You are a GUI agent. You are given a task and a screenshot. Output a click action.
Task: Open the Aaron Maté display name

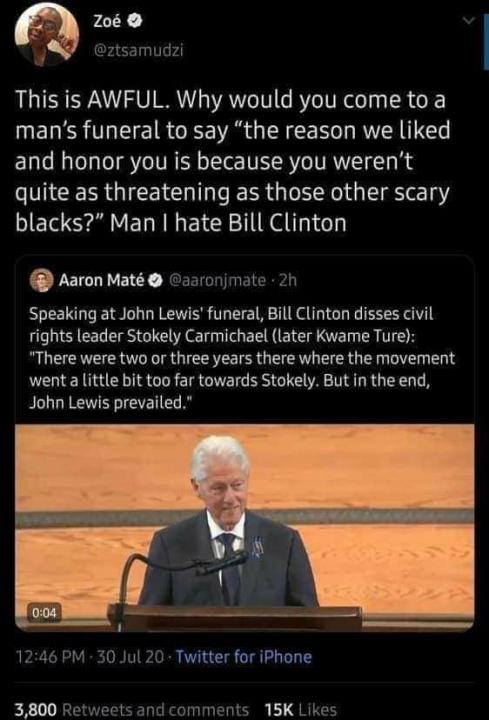coord(101,280)
